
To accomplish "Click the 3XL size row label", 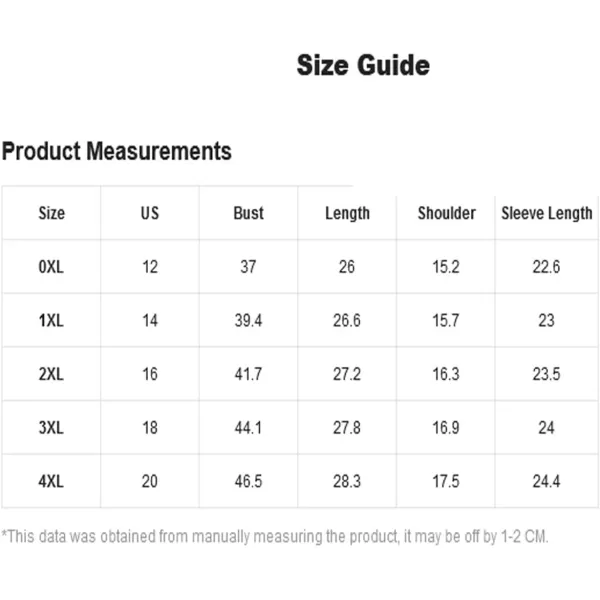I will pyautogui.click(x=51, y=427).
